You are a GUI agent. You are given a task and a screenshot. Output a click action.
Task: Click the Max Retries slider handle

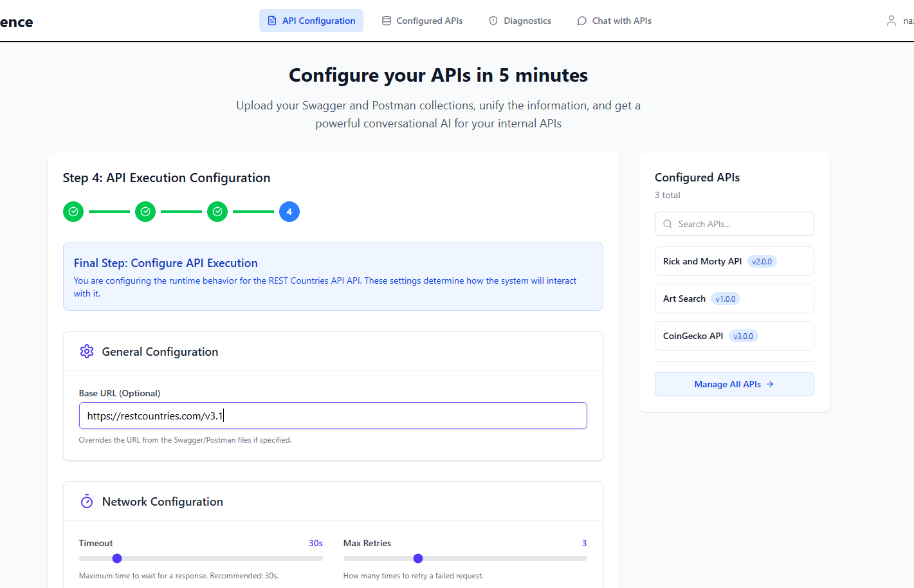418,558
